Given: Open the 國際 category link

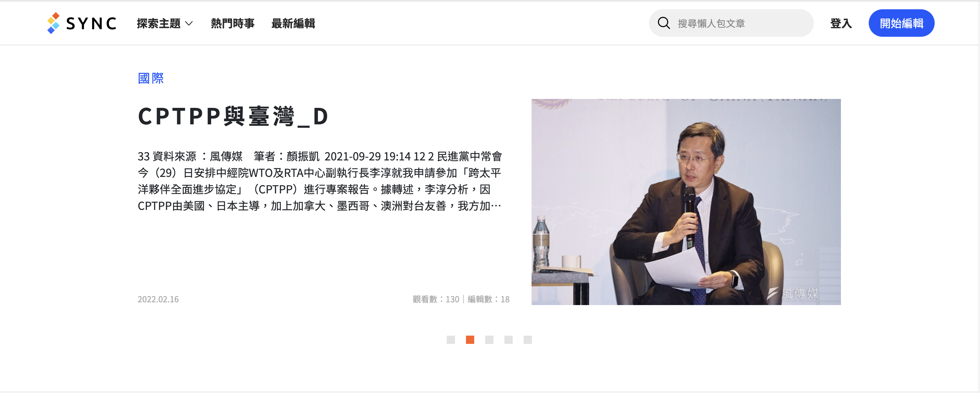Looking at the screenshot, I should coord(151,78).
